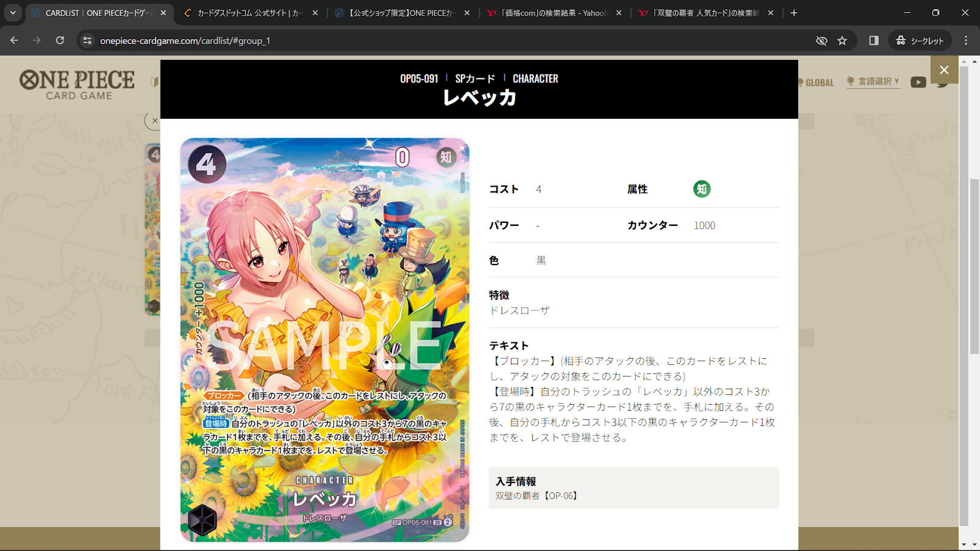Viewport: 980px width, 551px height.
Task: Close the CARDLIST tab
Action: [x=163, y=13]
